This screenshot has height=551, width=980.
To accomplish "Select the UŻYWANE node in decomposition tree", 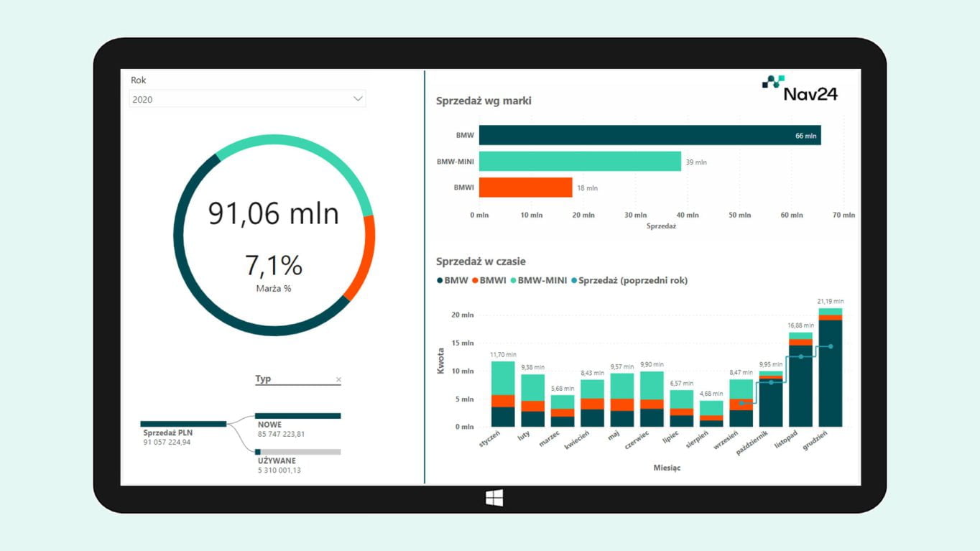I will point(297,452).
